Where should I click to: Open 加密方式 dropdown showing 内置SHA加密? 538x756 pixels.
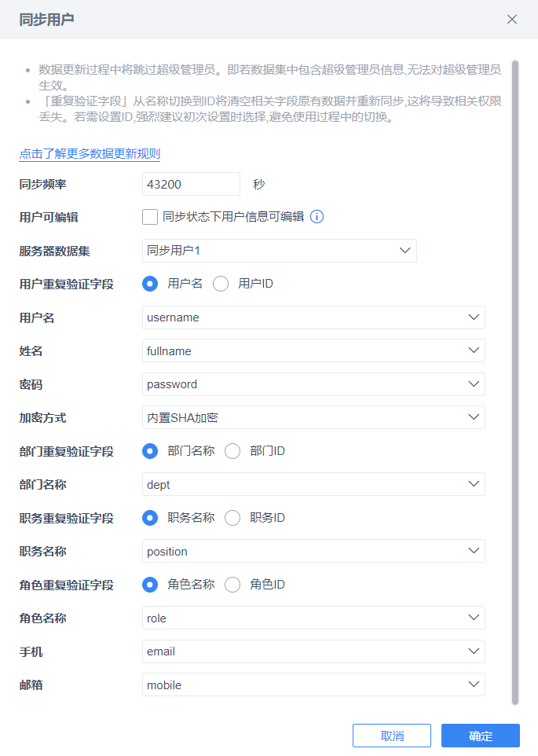313,417
